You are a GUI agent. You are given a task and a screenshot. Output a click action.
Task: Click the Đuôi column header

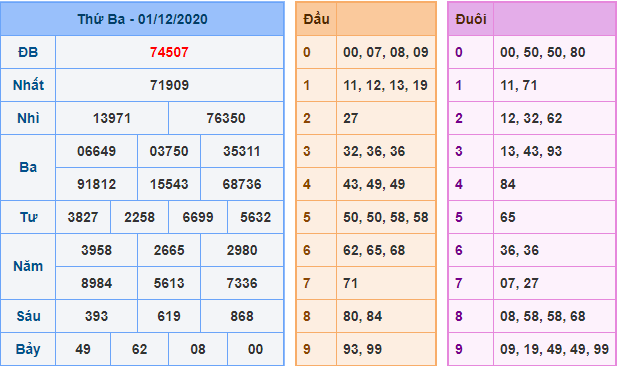(471, 19)
